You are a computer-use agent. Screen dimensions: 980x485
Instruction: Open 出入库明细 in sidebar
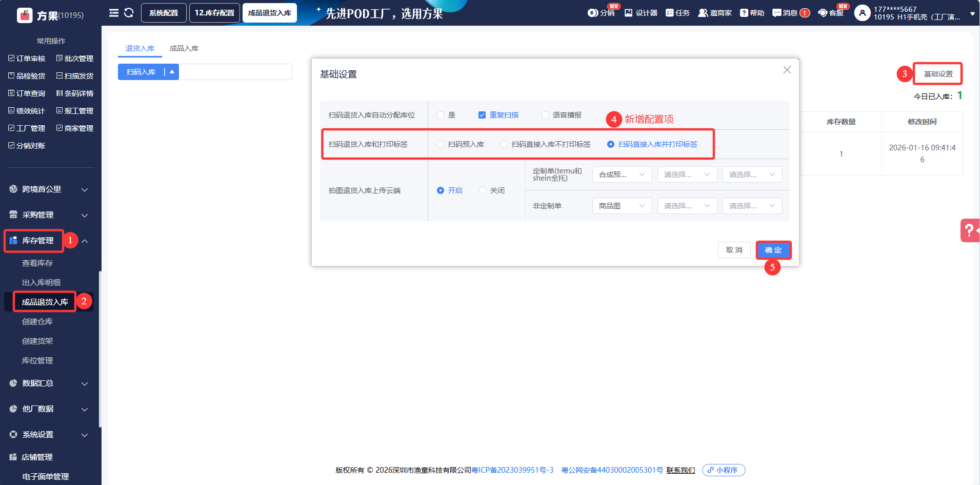41,283
